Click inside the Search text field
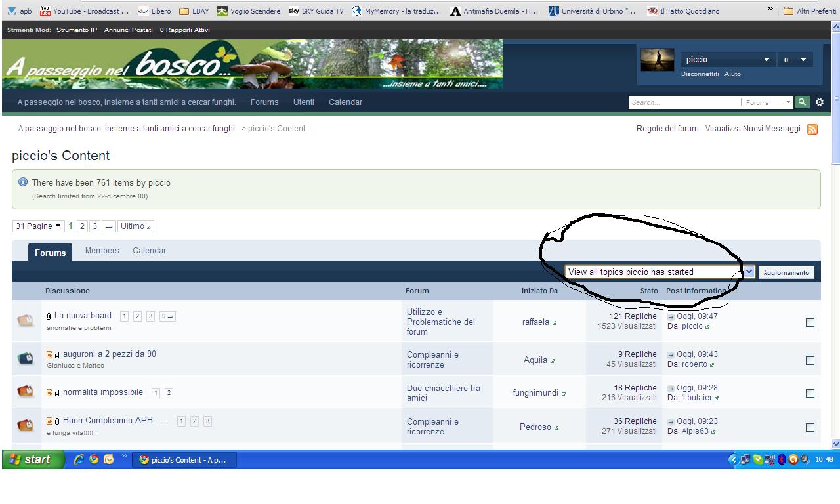The image size is (840, 504). point(682,102)
